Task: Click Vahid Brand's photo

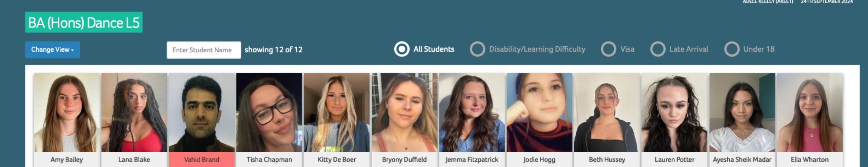Action: tap(202, 113)
